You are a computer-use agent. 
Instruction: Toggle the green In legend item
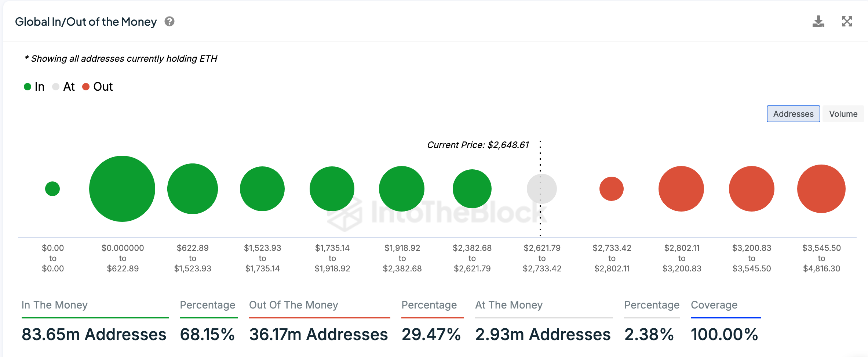click(x=34, y=87)
